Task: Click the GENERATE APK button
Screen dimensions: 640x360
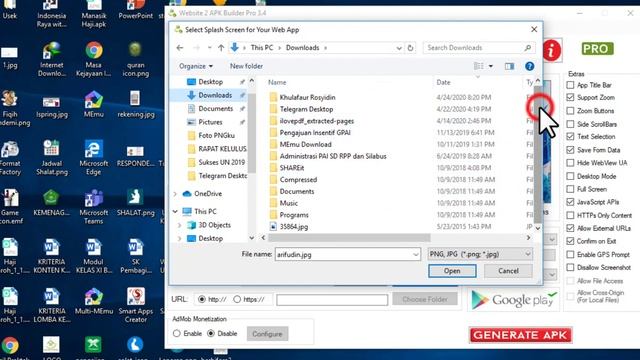Action: point(520,335)
